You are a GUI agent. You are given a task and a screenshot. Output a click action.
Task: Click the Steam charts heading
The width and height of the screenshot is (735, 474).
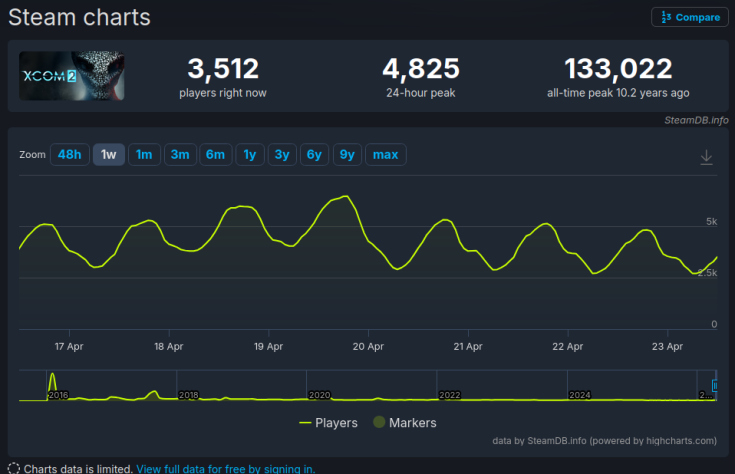coord(79,17)
